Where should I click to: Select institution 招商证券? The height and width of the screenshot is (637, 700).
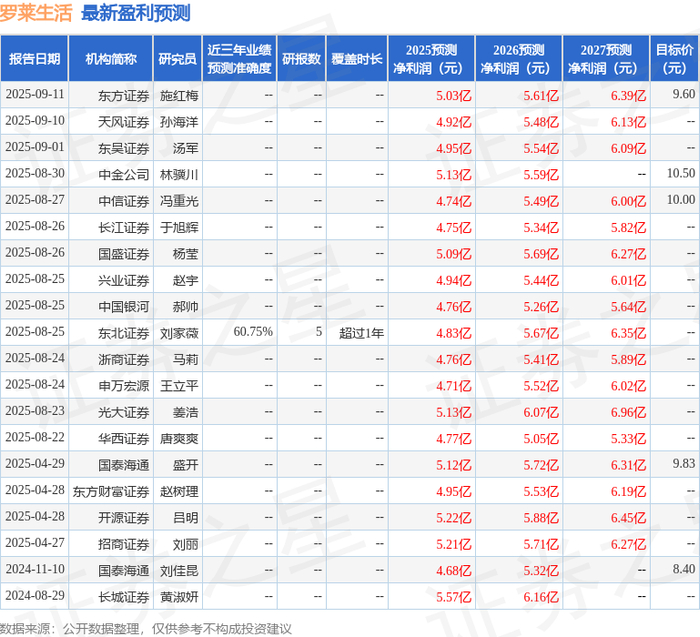pos(124,544)
